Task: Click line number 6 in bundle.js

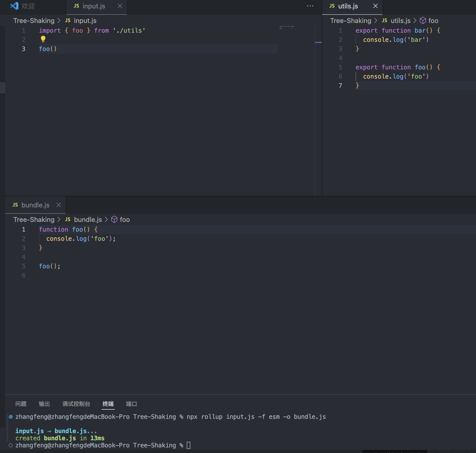Action: point(23,275)
